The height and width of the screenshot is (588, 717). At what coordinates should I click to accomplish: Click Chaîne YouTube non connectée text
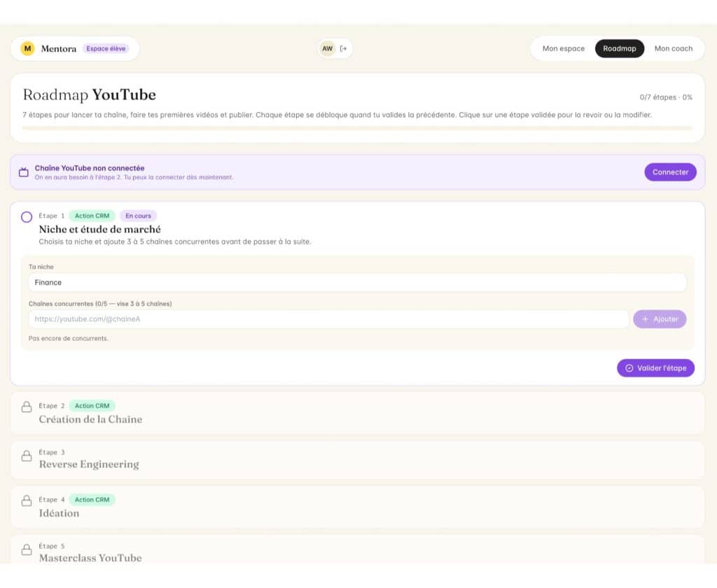90,168
